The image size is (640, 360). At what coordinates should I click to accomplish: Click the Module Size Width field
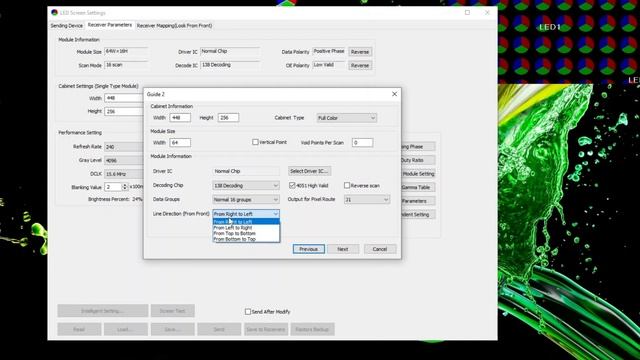180,142
